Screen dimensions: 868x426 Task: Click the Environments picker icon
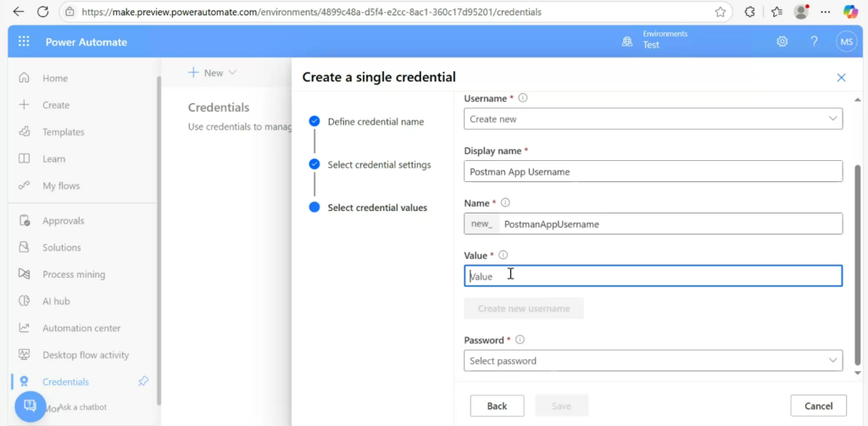[627, 41]
